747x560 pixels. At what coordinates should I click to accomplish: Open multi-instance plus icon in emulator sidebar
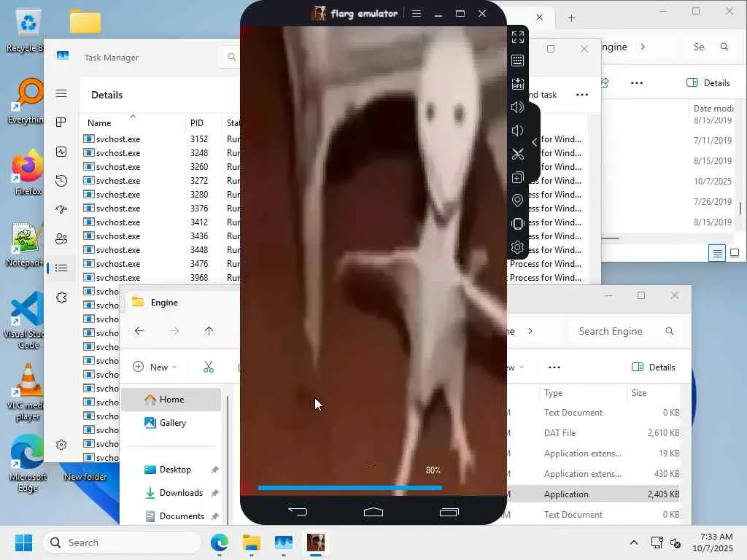pos(517,178)
